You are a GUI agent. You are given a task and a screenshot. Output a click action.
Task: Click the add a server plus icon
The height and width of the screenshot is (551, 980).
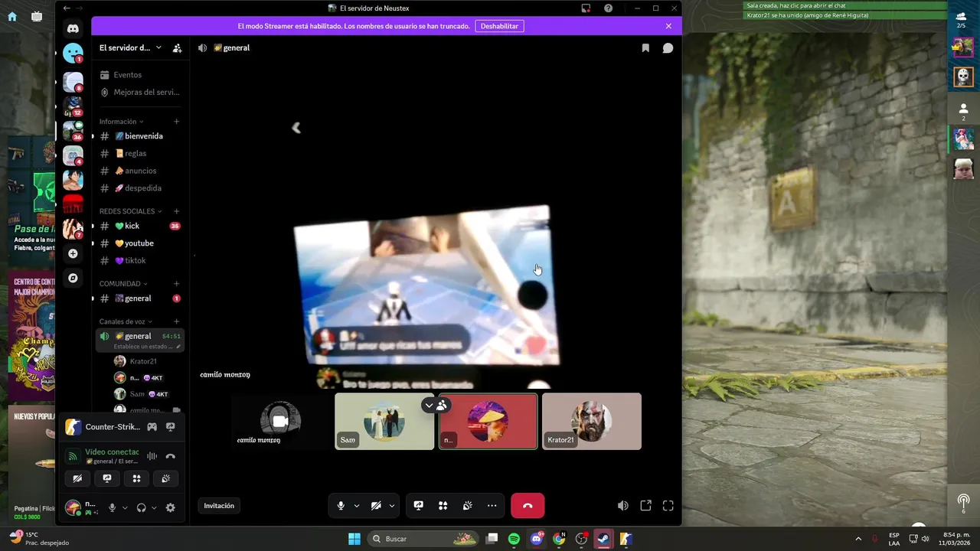pos(73,253)
